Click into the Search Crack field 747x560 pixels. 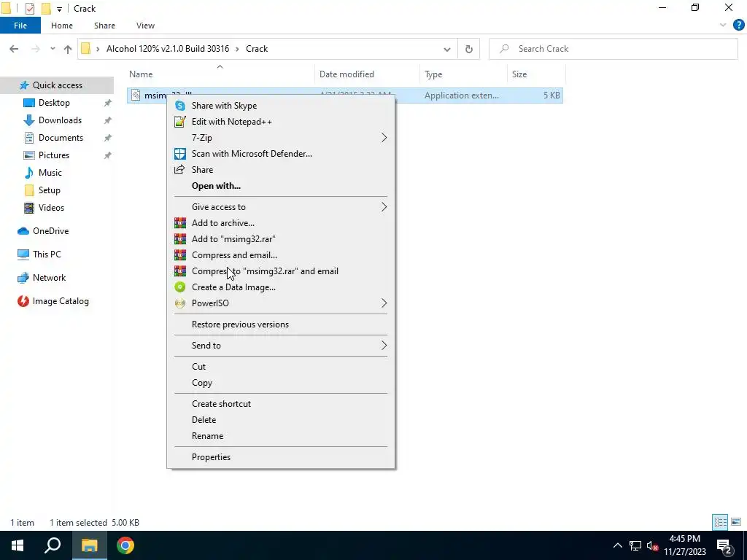[x=613, y=49]
